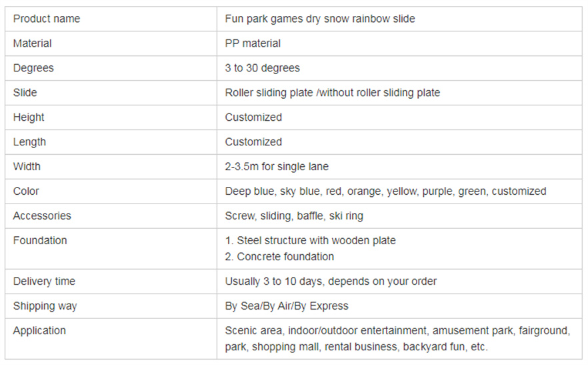Click the "3 to 30 degrees" value
Image resolution: width=588 pixels, height=365 pixels.
pos(263,68)
